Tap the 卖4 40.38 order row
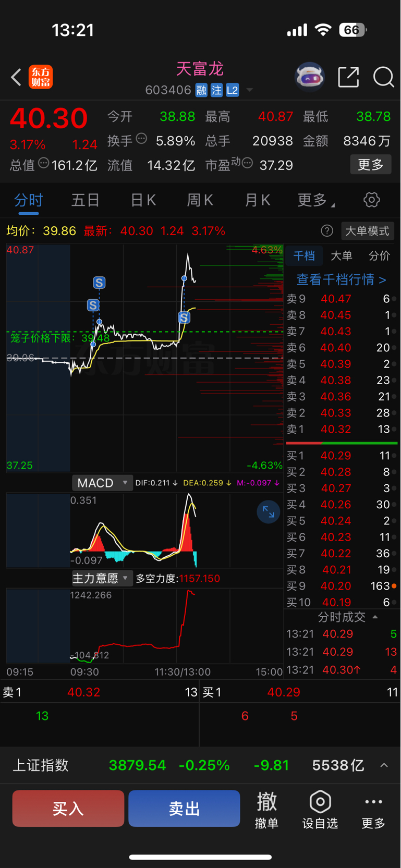This screenshot has width=401, height=868. 342,380
